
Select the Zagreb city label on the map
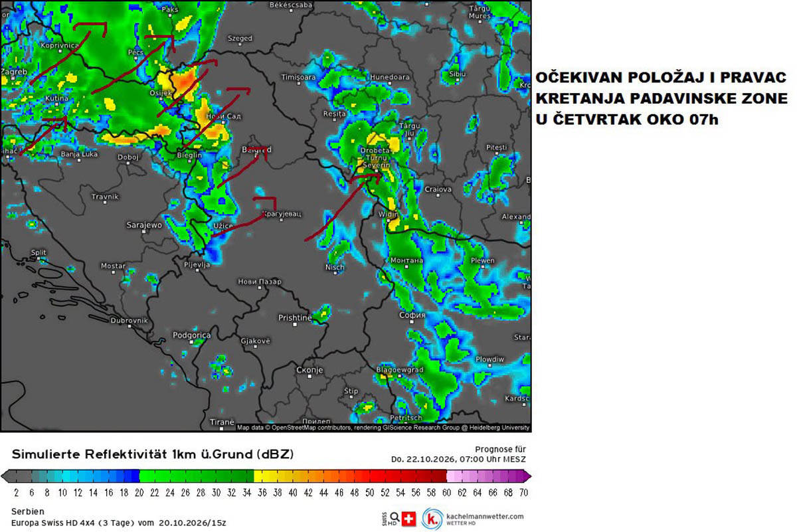[x=13, y=71]
